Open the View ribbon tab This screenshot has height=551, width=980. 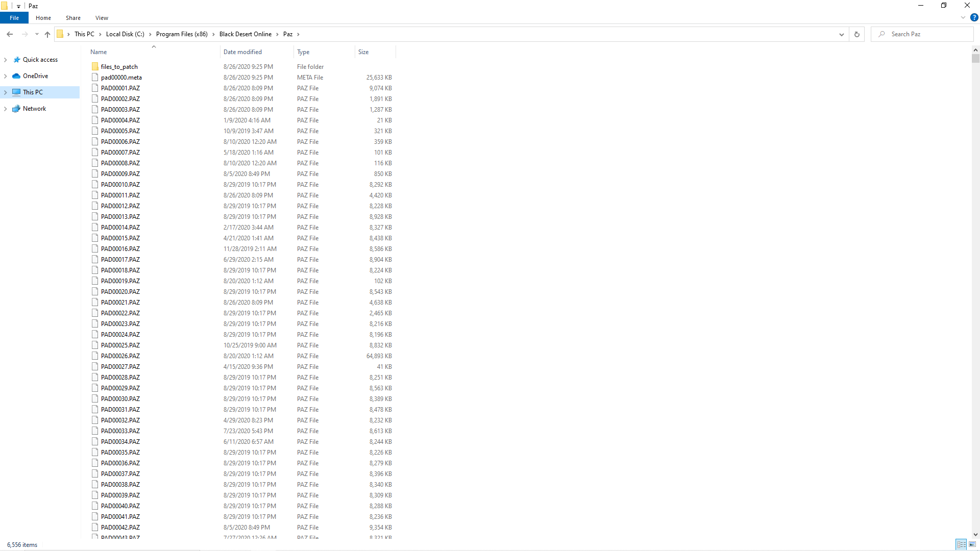pyautogui.click(x=102, y=18)
